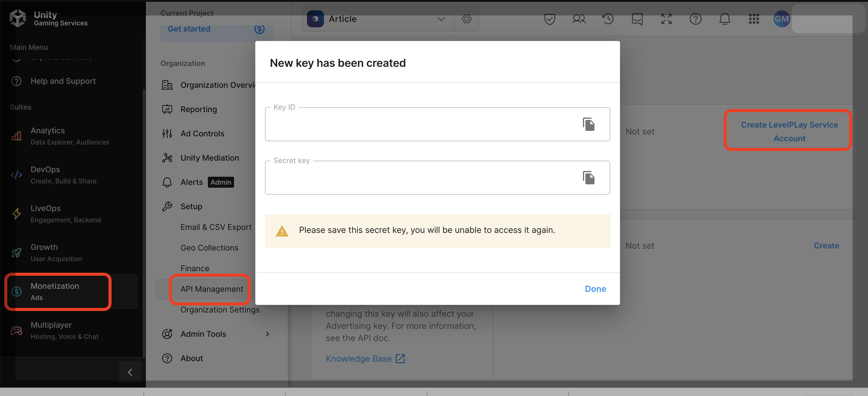Open the GM user avatar
868x396 pixels.
tap(781, 19)
